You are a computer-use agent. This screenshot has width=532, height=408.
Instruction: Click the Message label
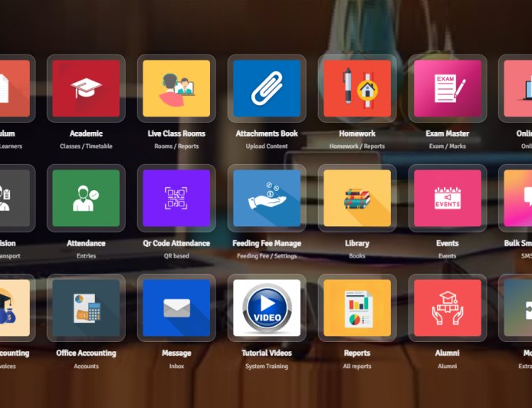176,353
